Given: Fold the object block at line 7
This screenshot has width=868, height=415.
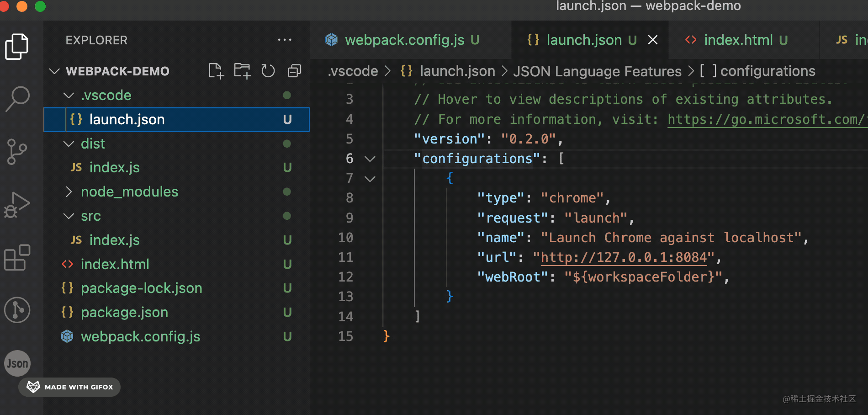Looking at the screenshot, I should click(370, 178).
